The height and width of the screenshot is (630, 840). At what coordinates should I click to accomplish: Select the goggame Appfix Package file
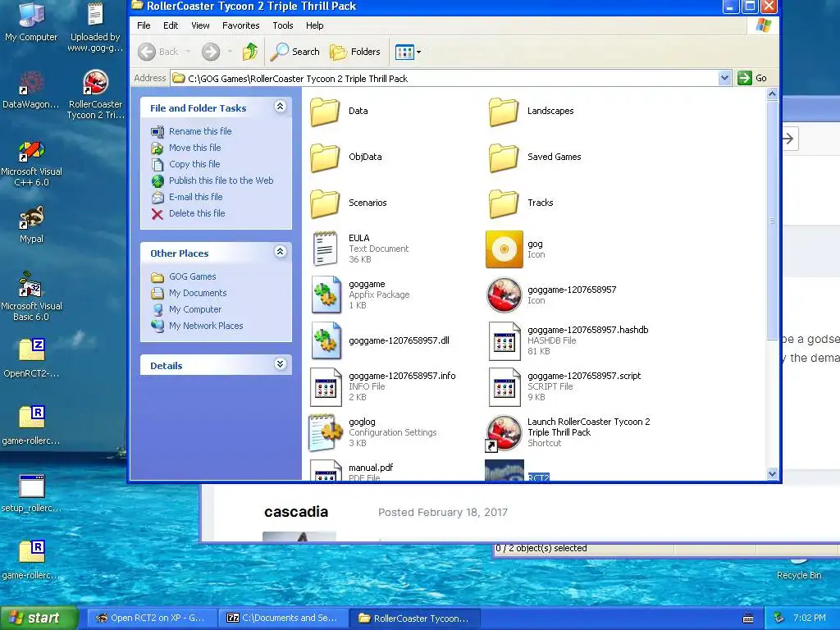click(x=360, y=294)
